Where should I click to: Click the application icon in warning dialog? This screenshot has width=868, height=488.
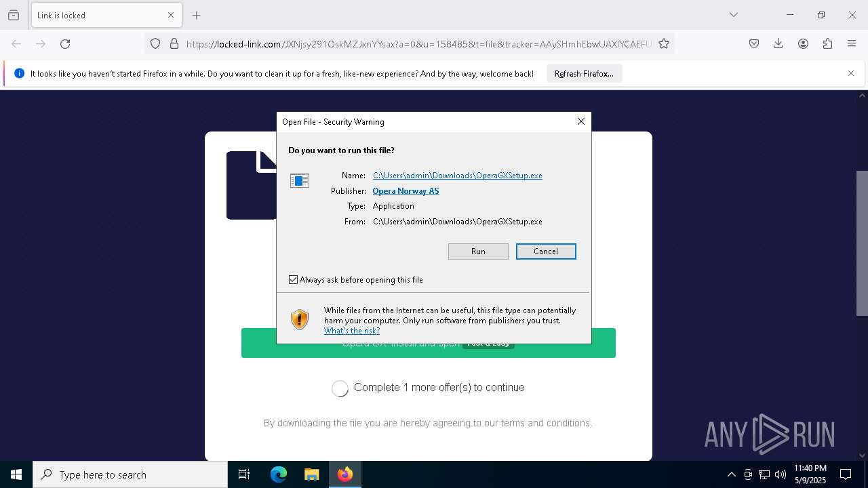[x=299, y=180]
